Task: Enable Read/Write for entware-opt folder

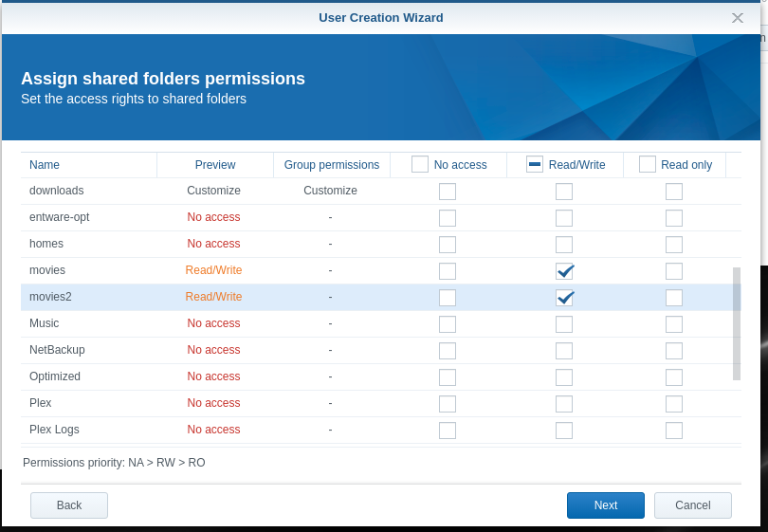Action: coord(564,218)
